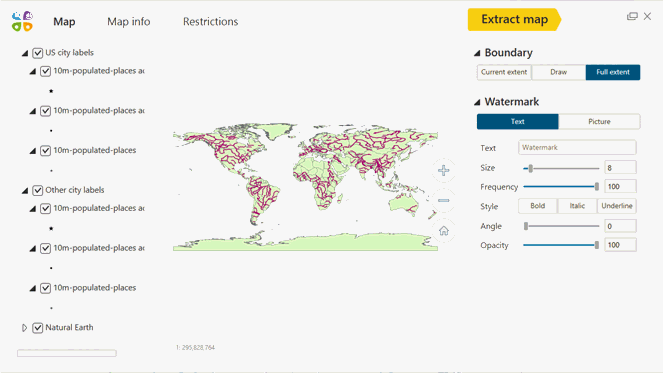Collapse the Boundary section triangle
The height and width of the screenshot is (373, 663).
click(x=477, y=53)
